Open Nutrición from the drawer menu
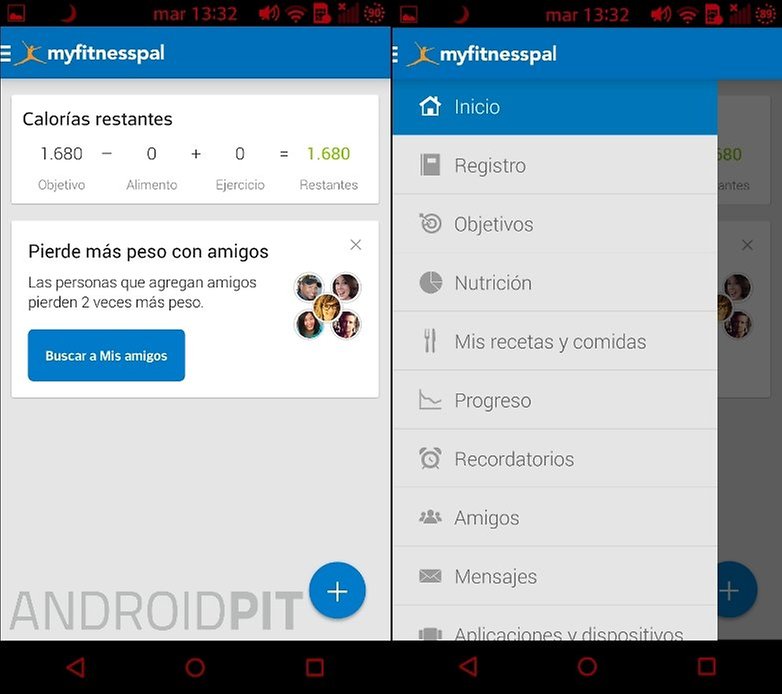 [555, 283]
